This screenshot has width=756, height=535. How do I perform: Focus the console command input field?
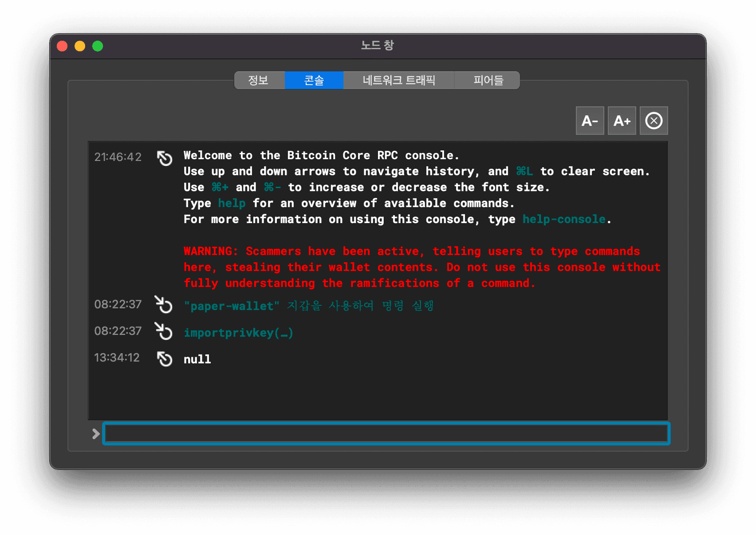tap(387, 433)
